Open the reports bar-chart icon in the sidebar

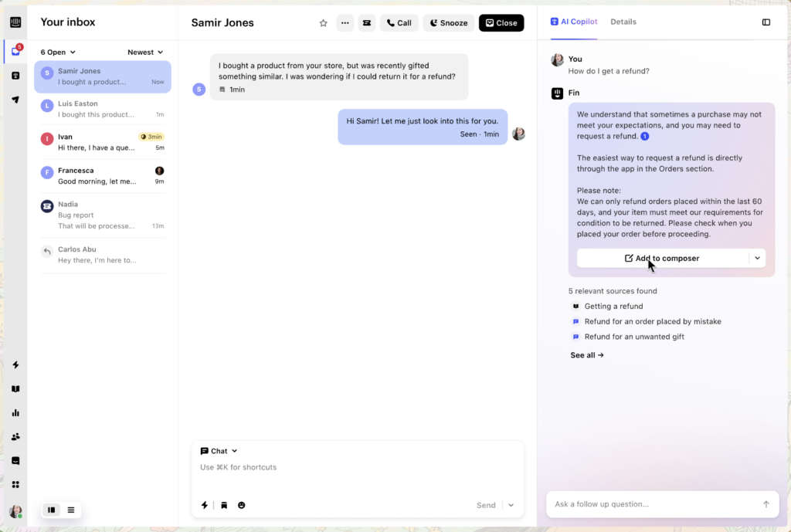coord(15,413)
